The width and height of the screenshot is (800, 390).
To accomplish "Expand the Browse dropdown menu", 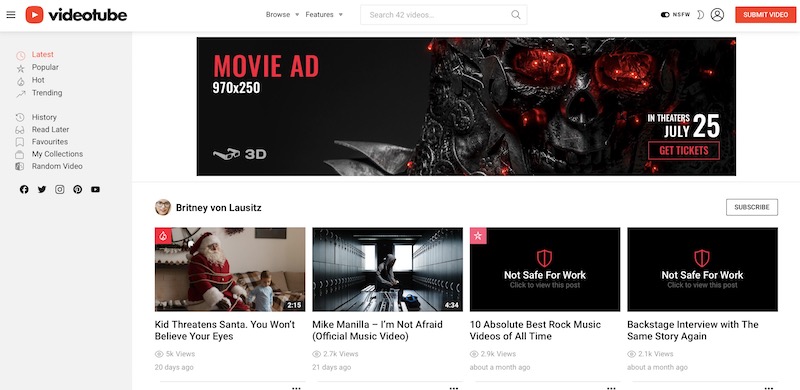I will coord(283,15).
